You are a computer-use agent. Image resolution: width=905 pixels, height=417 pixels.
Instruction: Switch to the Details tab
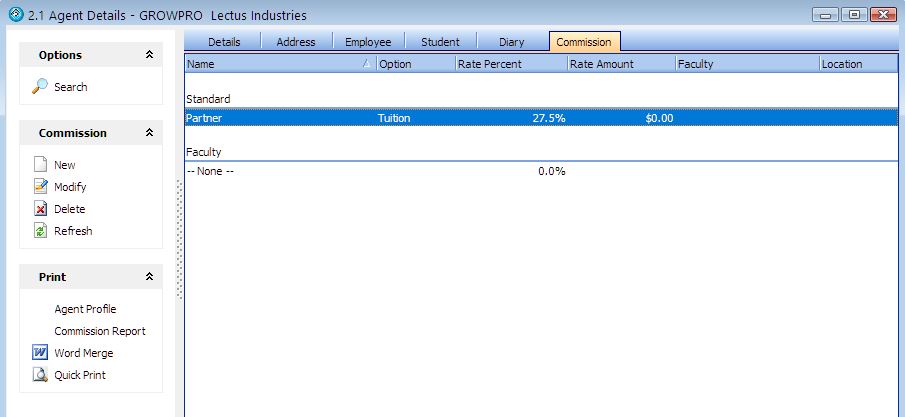click(225, 42)
